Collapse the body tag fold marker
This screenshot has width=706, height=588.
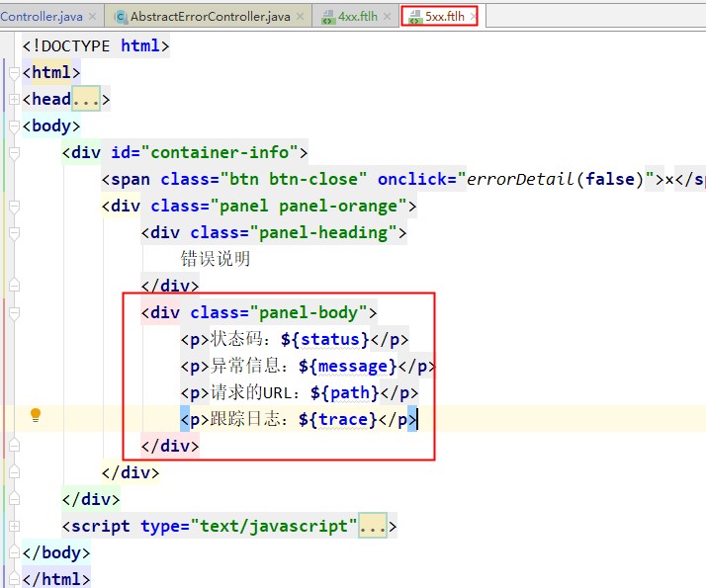[14, 126]
